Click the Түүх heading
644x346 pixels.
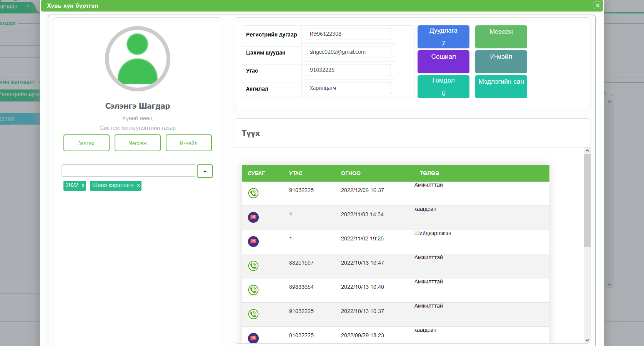251,133
